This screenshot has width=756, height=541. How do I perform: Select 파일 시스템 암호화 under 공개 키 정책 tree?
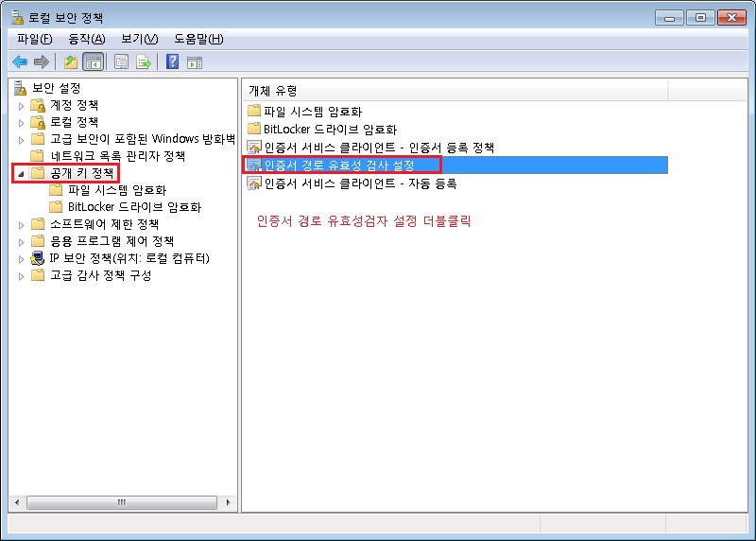point(117,190)
